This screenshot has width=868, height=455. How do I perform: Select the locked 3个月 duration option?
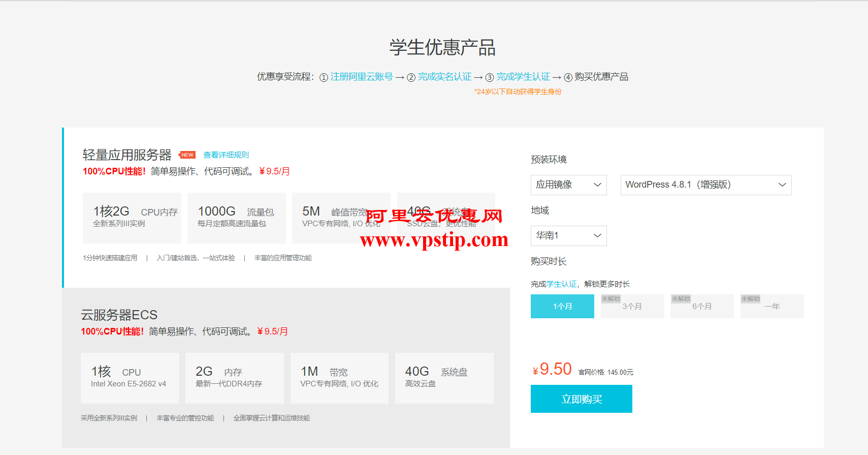632,307
